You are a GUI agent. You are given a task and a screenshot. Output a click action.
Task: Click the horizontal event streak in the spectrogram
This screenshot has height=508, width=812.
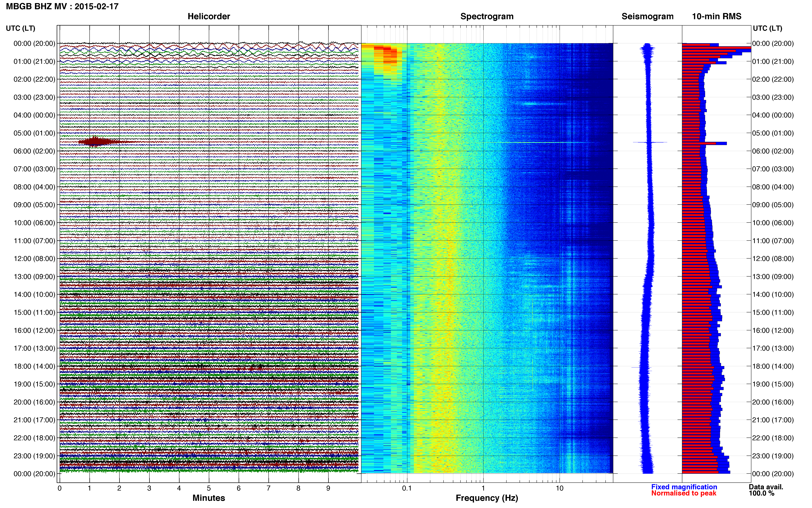pos(540,142)
